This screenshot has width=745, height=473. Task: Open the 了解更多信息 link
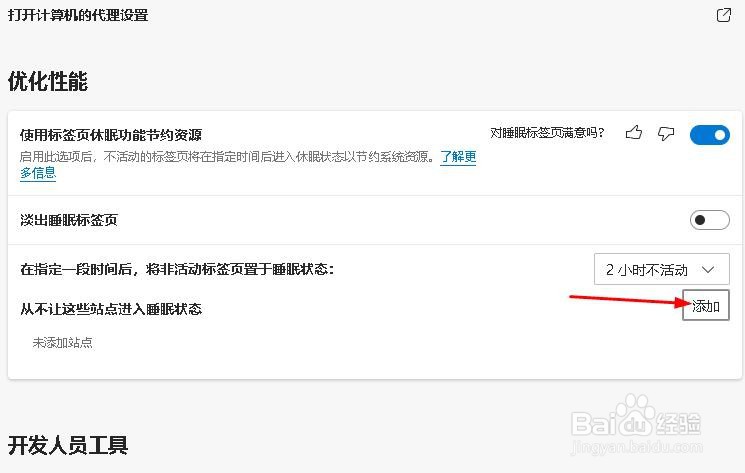click(x=458, y=157)
